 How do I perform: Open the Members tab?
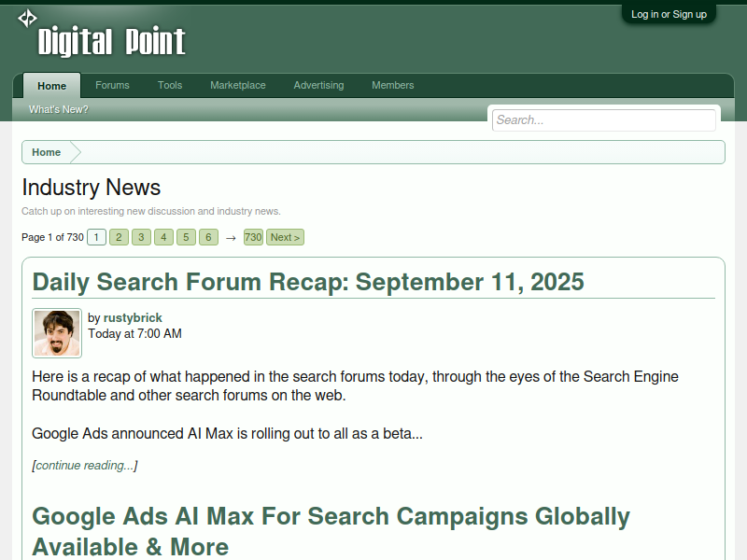click(x=393, y=85)
